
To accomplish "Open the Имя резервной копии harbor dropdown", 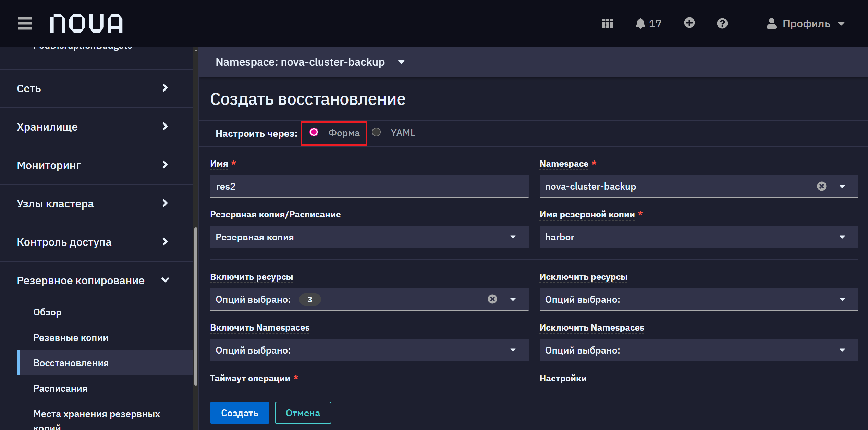I will [698, 237].
